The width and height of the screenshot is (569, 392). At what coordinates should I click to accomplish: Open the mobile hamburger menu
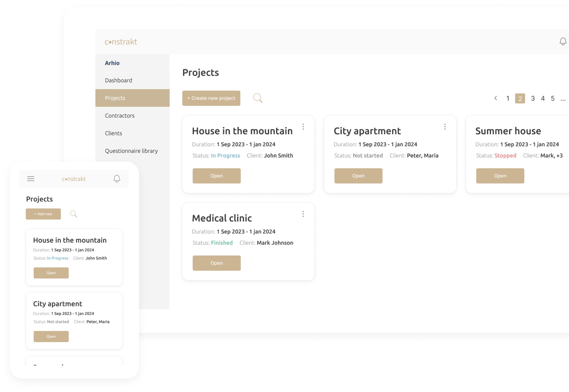(31, 179)
